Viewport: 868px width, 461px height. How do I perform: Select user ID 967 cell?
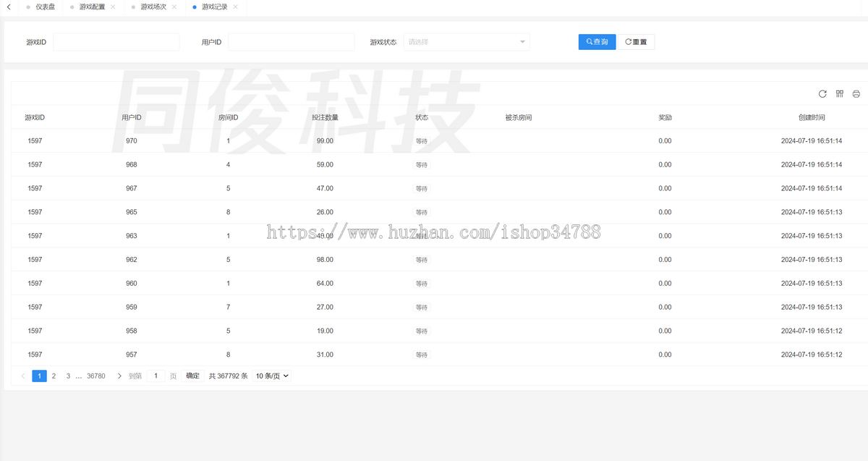pyautogui.click(x=131, y=188)
